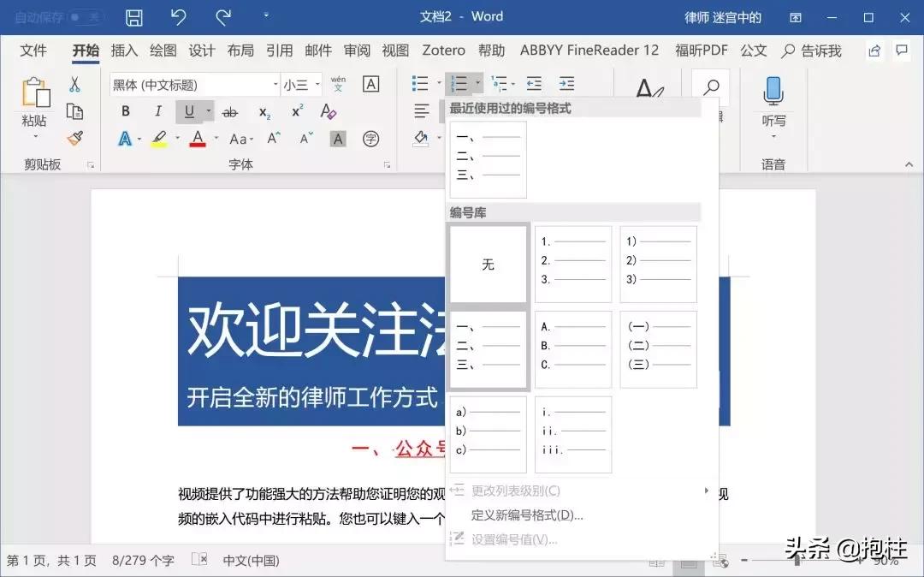Open the font family combo box
924x577 pixels.
(192, 84)
